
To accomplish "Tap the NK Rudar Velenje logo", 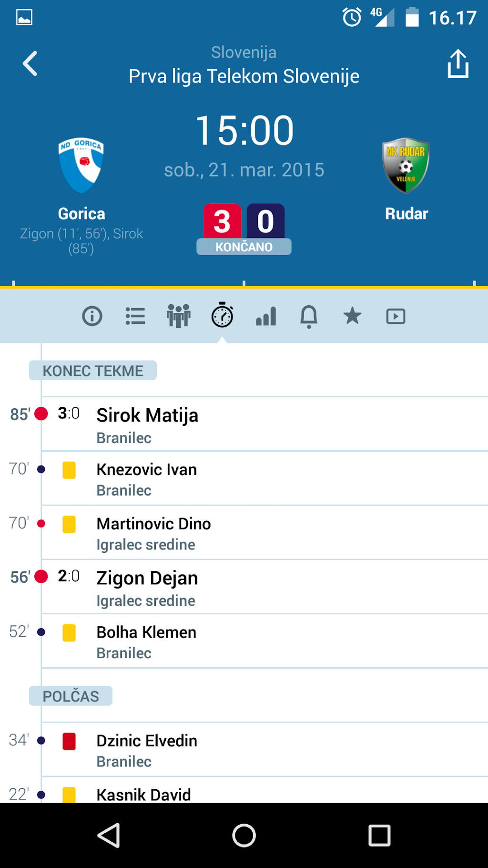I will click(406, 165).
